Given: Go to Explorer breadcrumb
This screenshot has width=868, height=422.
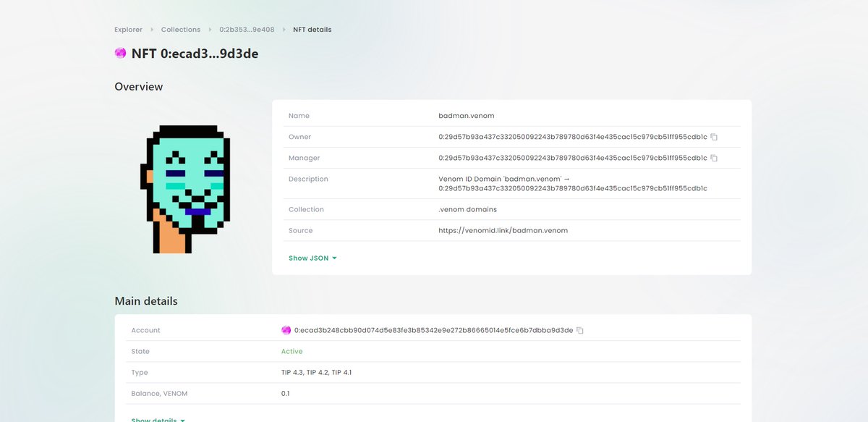Looking at the screenshot, I should [x=128, y=30].
